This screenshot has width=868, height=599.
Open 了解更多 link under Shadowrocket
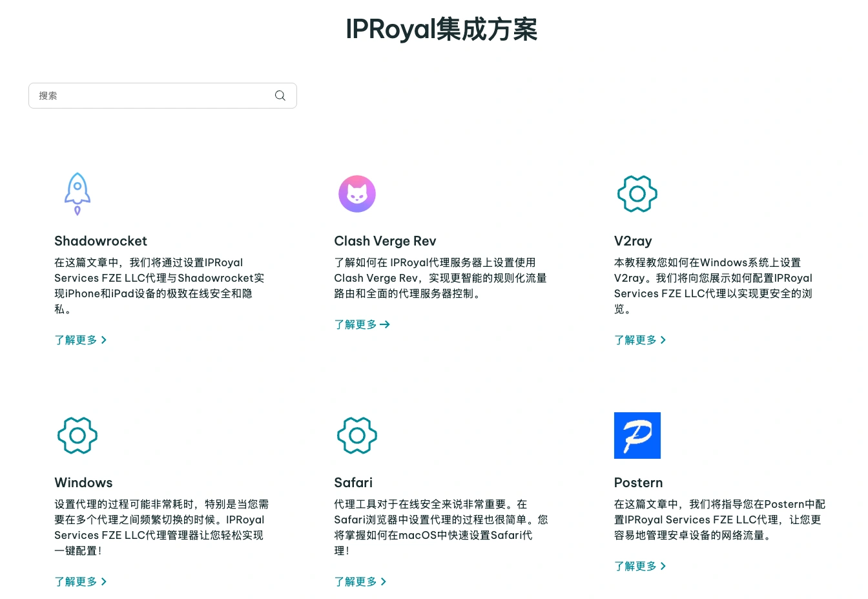tap(81, 340)
